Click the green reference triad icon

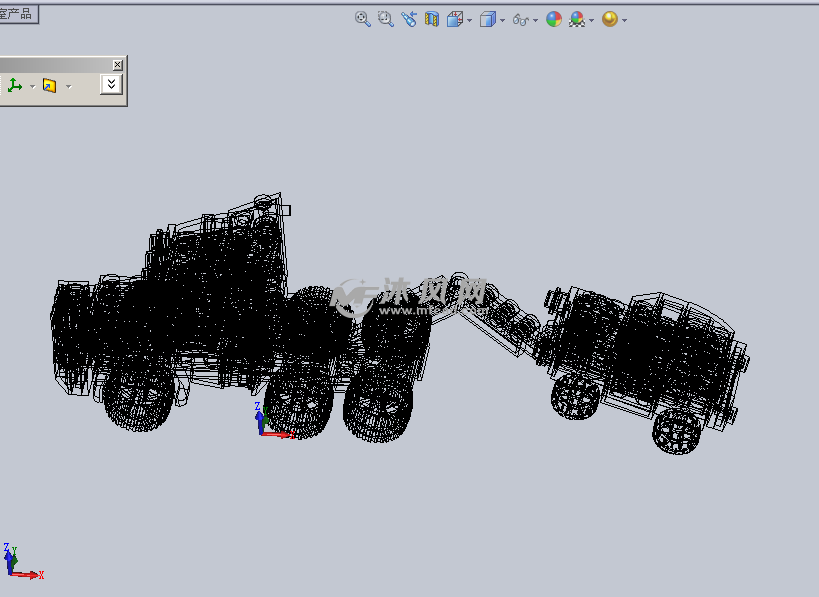pyautogui.click(x=14, y=85)
